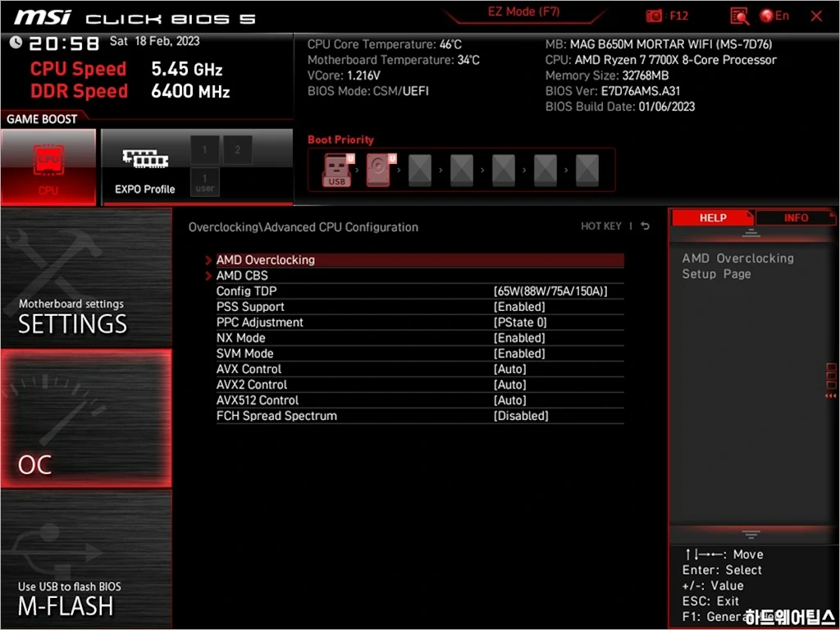Click the AVX2 Control setting label
This screenshot has height=630, width=840.
(252, 385)
